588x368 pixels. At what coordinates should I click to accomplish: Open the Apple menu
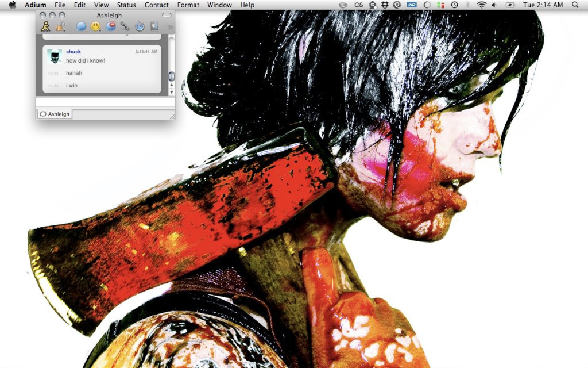coord(13,5)
